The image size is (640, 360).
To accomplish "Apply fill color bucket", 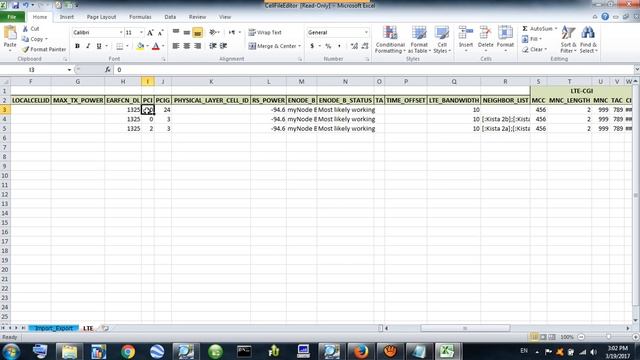I will point(140,46).
